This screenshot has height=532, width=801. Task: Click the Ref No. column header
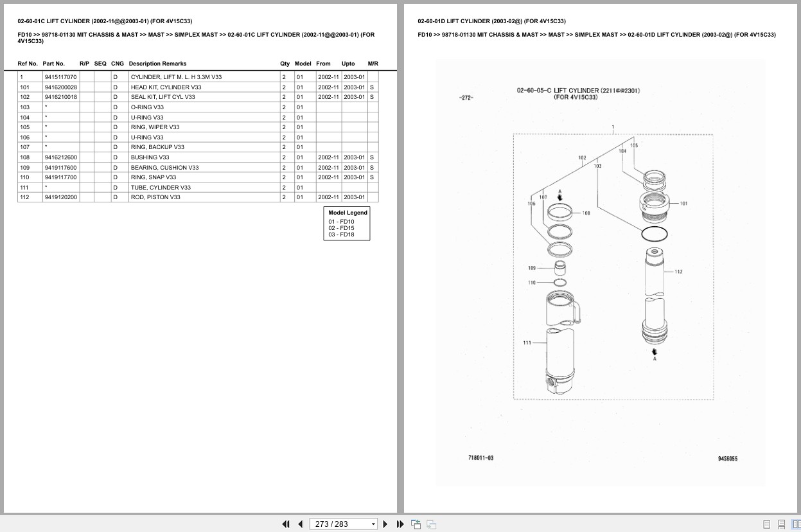(28, 64)
